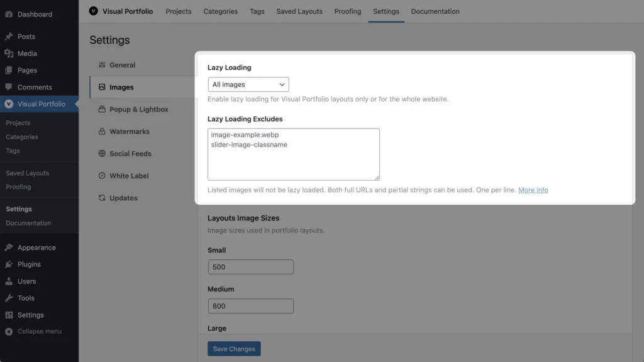Viewport: 644px width, 362px height.
Task: Open the Lazy Loading dropdown
Action: coord(248,84)
